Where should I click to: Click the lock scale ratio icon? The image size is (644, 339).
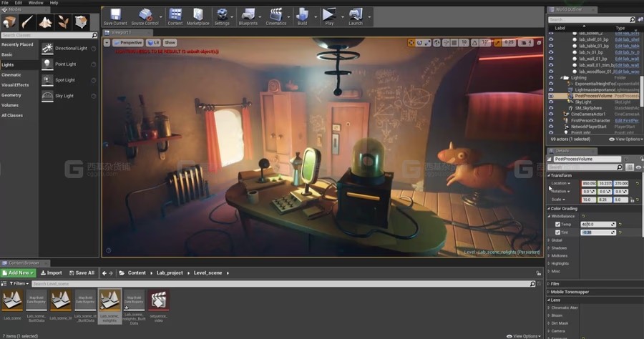pos(632,200)
